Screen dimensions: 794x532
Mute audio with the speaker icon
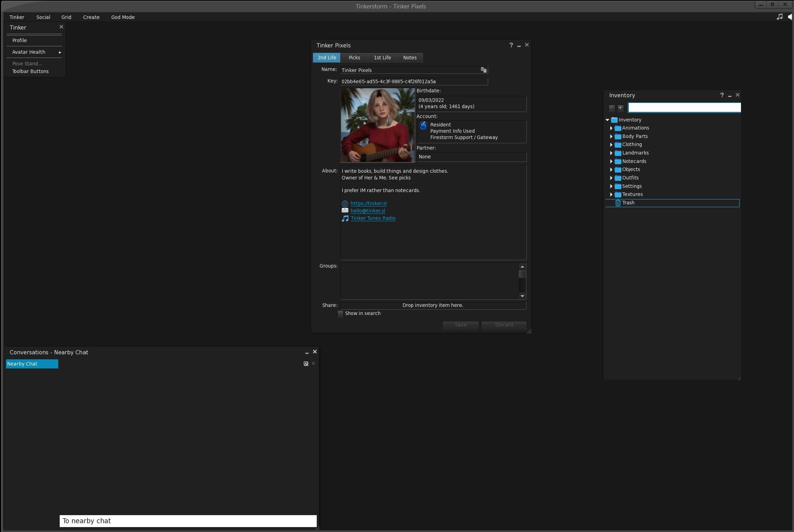[x=790, y=17]
